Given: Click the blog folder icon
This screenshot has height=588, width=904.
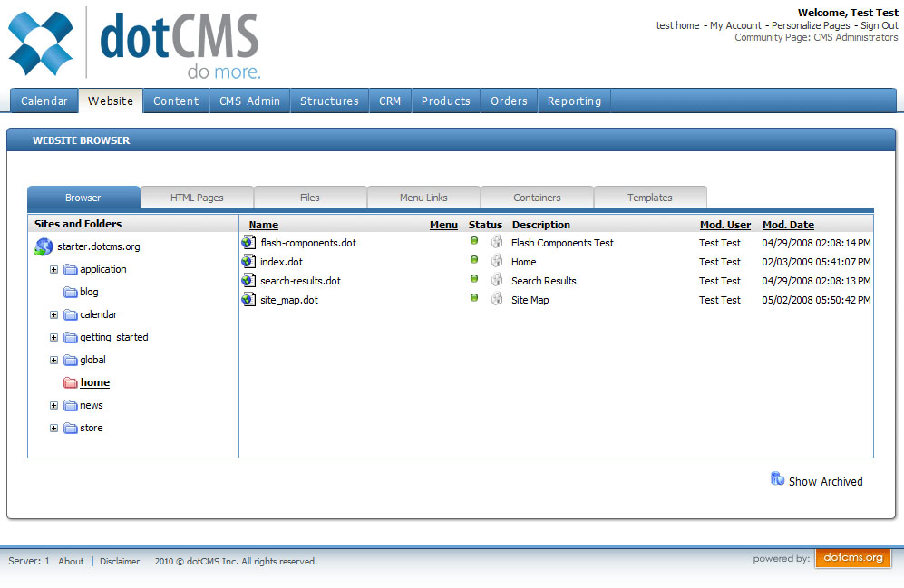Looking at the screenshot, I should 71,293.
